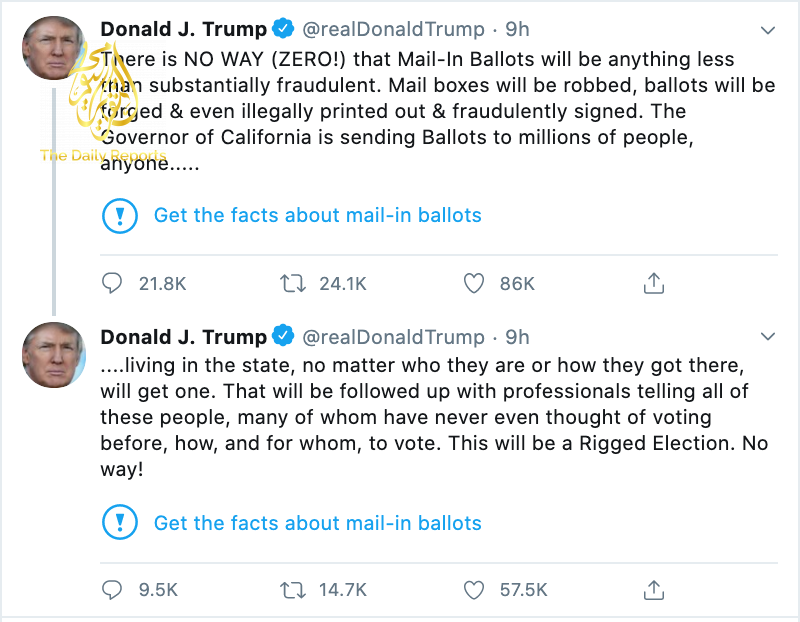The image size is (800, 622).
Task: Open the second "Get the facts about mail-in ballots" link
Action: (317, 522)
